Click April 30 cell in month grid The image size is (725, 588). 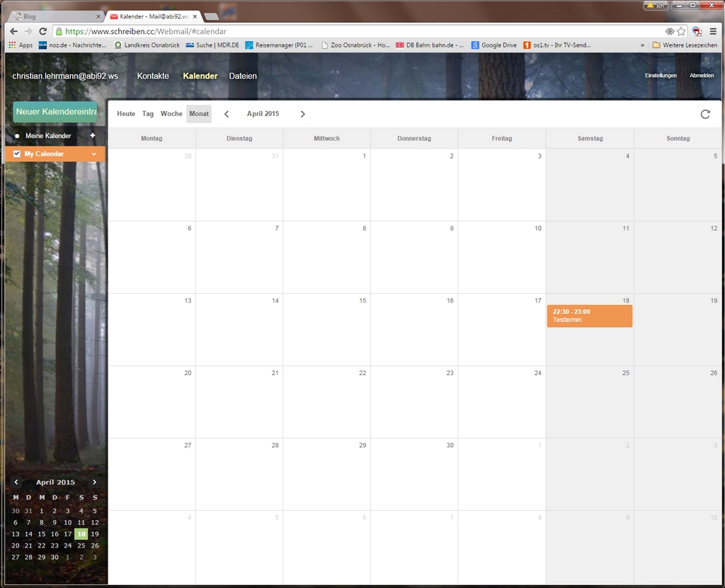click(414, 474)
